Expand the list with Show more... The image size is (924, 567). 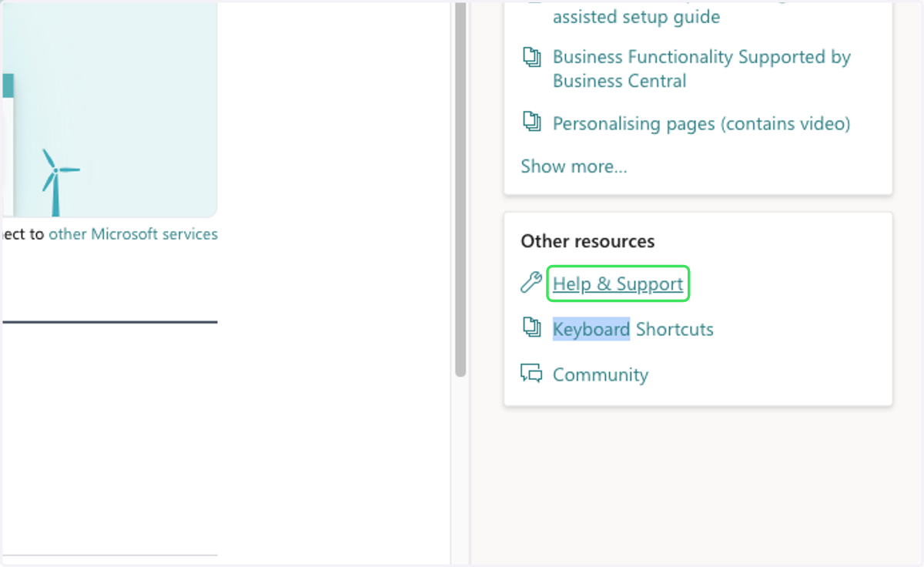click(x=574, y=166)
